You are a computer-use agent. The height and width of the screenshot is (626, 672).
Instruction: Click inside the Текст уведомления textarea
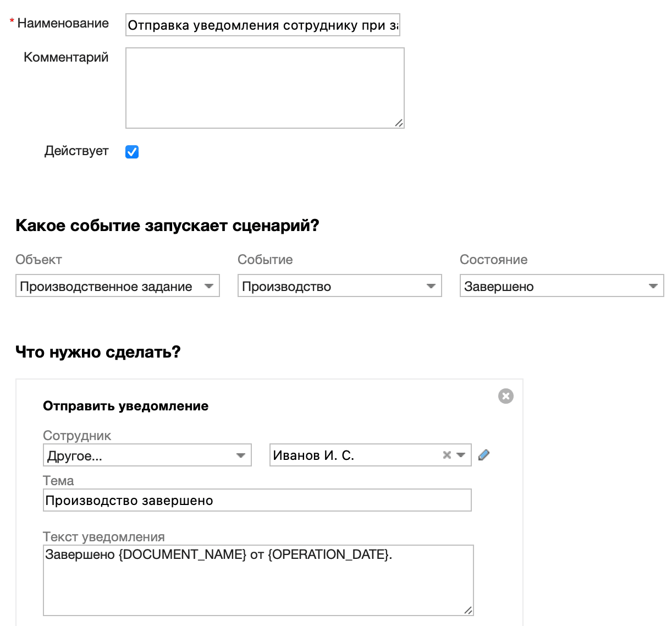[x=258, y=578]
